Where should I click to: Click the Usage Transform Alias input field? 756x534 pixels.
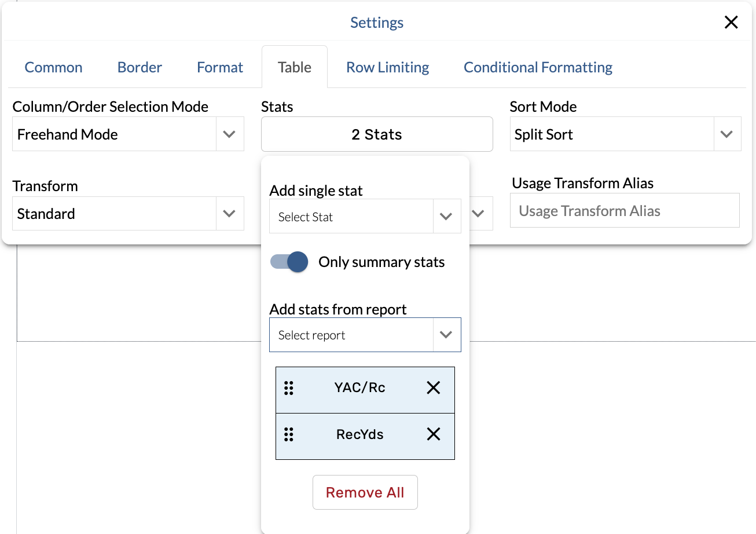point(625,211)
